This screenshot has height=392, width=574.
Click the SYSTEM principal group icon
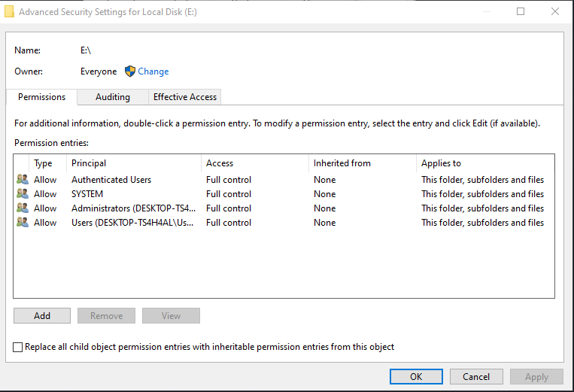(x=22, y=194)
